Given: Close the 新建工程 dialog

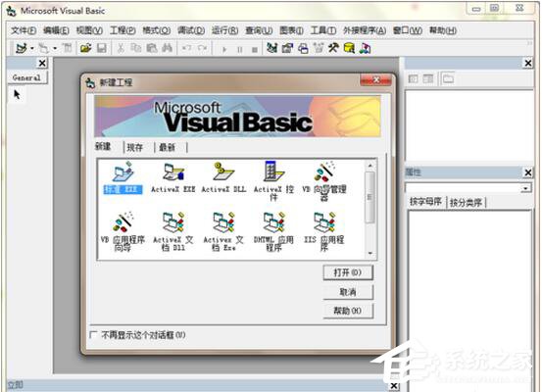Looking at the screenshot, I should pos(375,80).
